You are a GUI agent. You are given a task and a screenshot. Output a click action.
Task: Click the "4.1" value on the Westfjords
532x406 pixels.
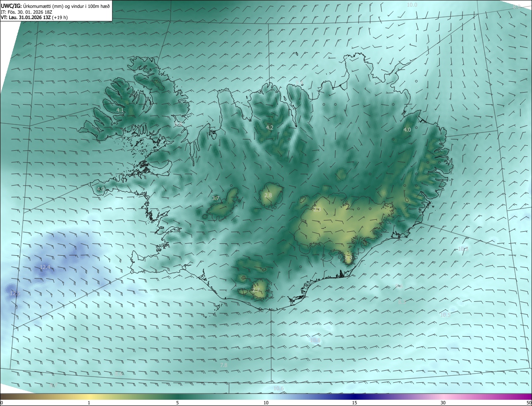point(120,110)
